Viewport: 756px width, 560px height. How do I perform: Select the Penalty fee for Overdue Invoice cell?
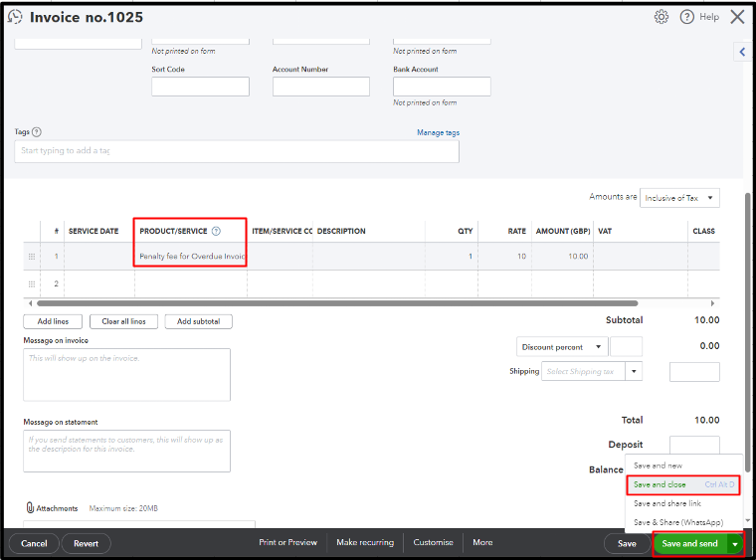point(191,257)
